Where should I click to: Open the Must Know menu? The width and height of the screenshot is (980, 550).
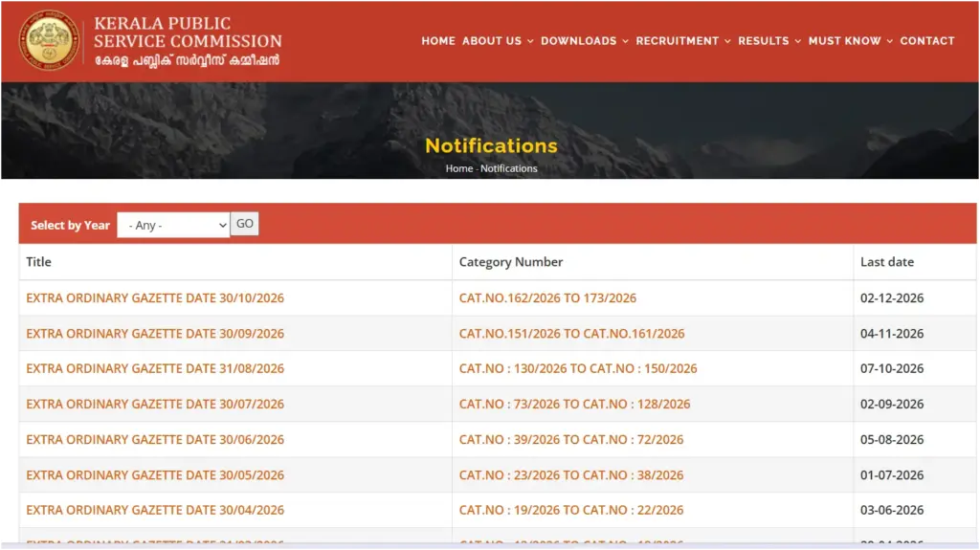[844, 40]
